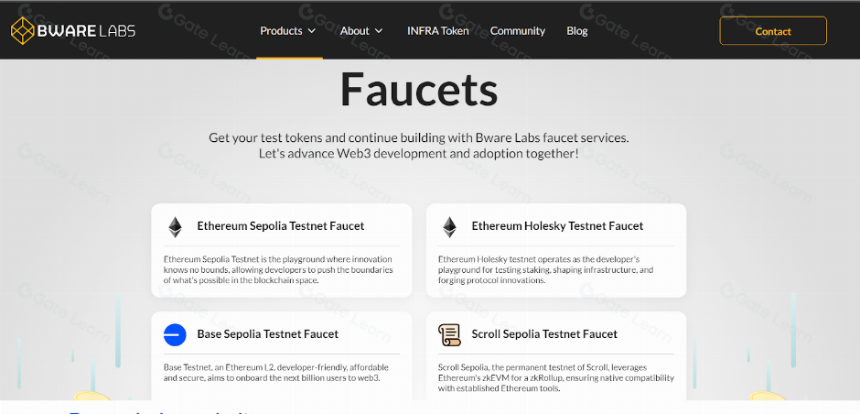Click the 'Let's advance Web3 development' line
Screen dimensions: 860x414
coord(418,154)
